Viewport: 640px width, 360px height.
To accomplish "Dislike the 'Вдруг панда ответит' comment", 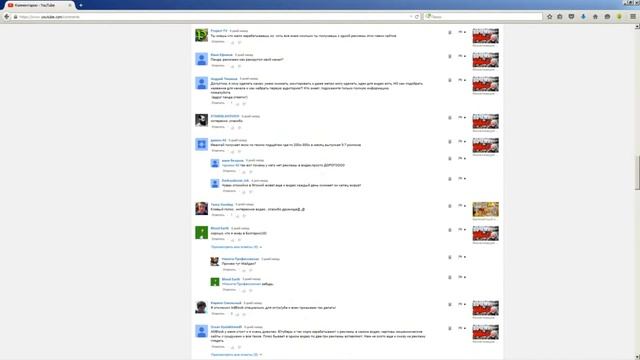I will [x=244, y=104].
